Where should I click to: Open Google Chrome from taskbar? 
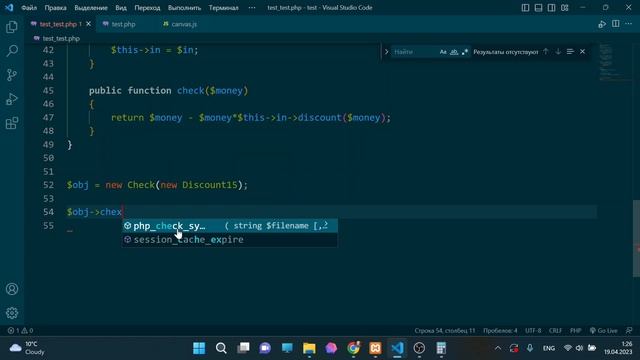pos(353,348)
